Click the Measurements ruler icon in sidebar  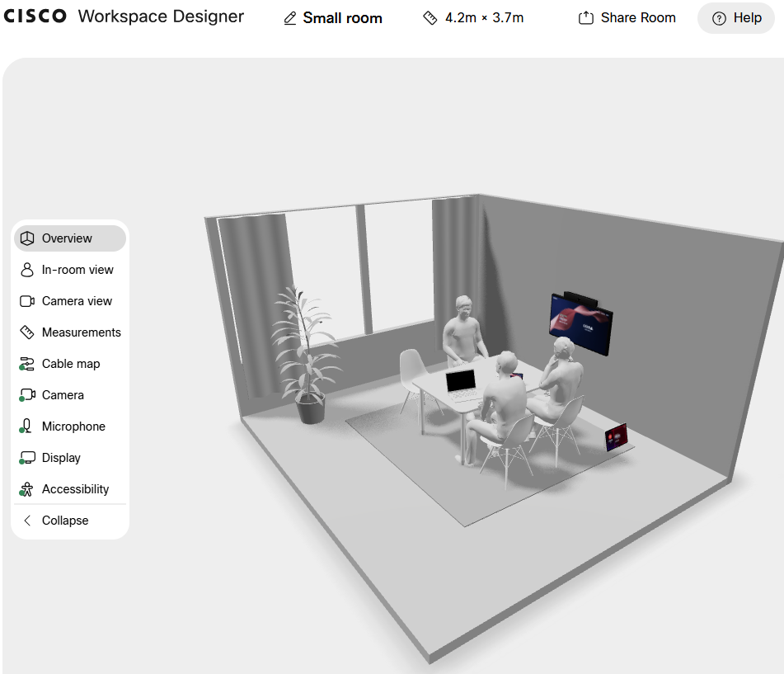click(27, 332)
